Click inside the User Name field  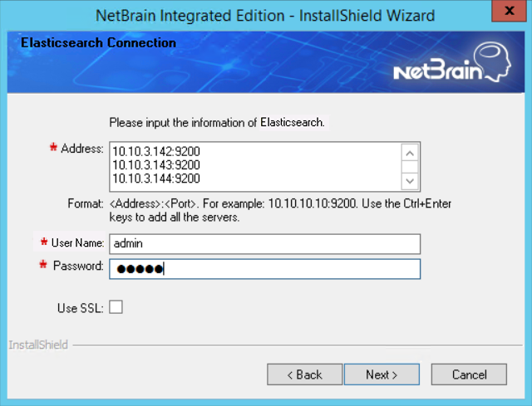point(264,243)
